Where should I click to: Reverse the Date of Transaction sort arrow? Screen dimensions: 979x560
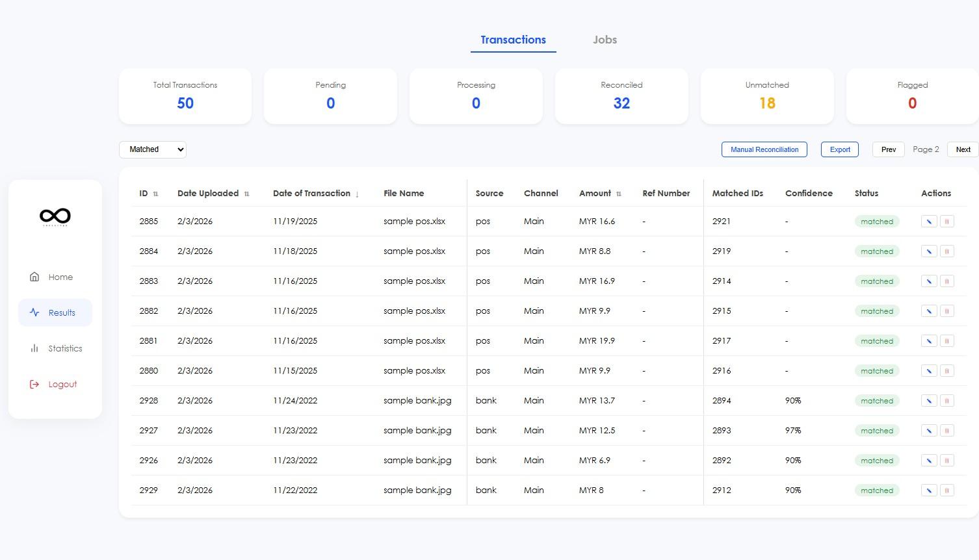coord(357,193)
